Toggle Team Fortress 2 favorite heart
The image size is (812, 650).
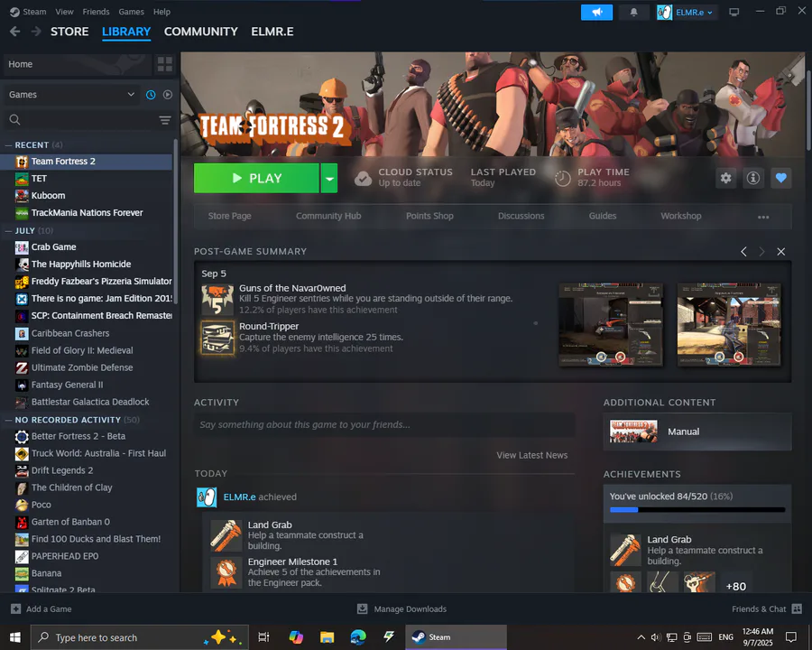coord(781,179)
